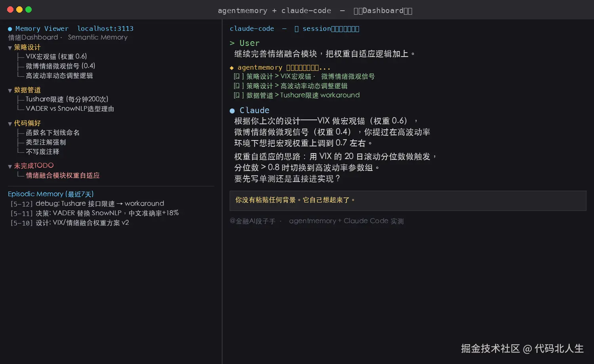
Task: Click the blue dot beside Claude
Action: point(232,111)
